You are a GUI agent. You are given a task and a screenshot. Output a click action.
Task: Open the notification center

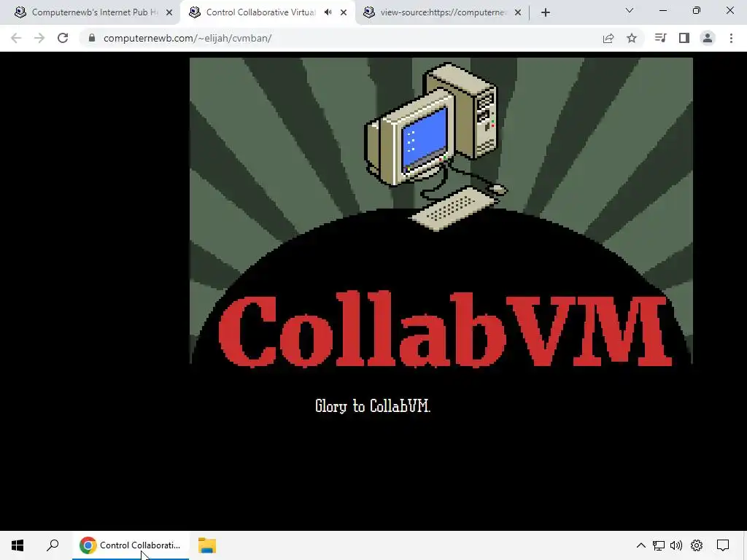point(723,545)
